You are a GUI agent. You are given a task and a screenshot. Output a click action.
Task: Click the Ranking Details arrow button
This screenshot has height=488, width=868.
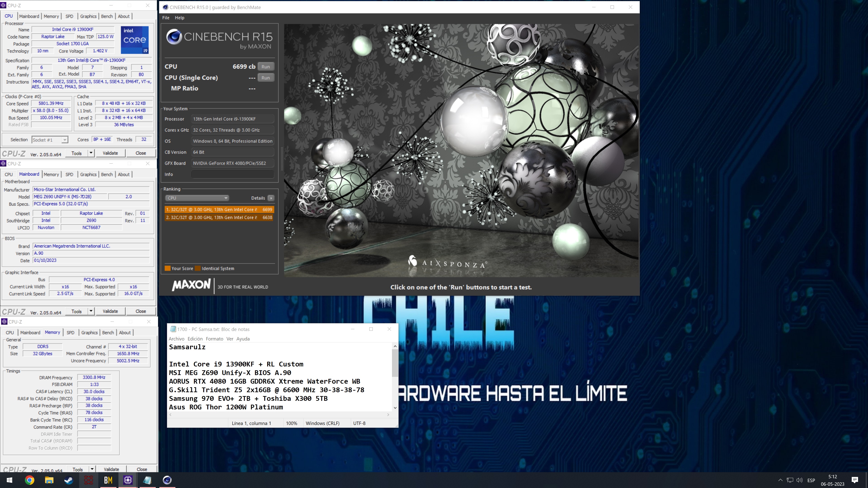[x=271, y=198]
